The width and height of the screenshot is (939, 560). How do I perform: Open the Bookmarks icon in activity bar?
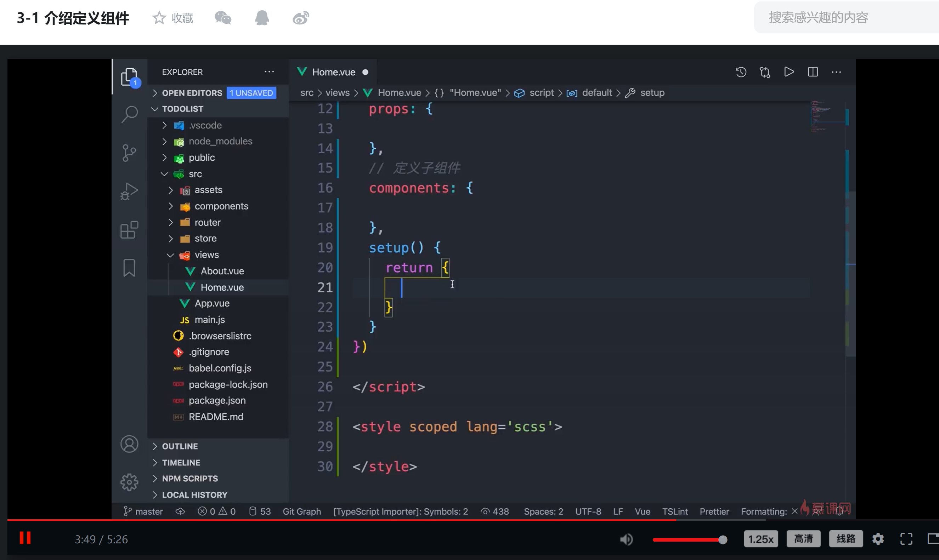[130, 268]
